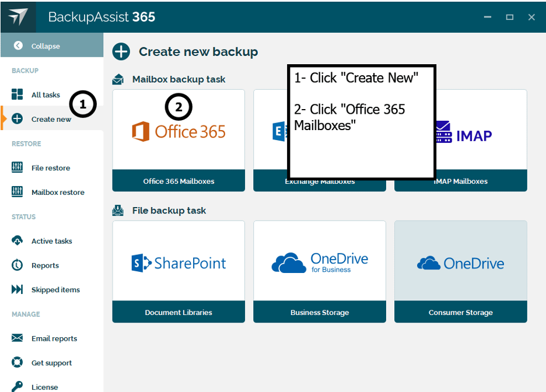This screenshot has height=392, width=546.
Task: Open File restore from the sidebar
Action: click(17, 167)
